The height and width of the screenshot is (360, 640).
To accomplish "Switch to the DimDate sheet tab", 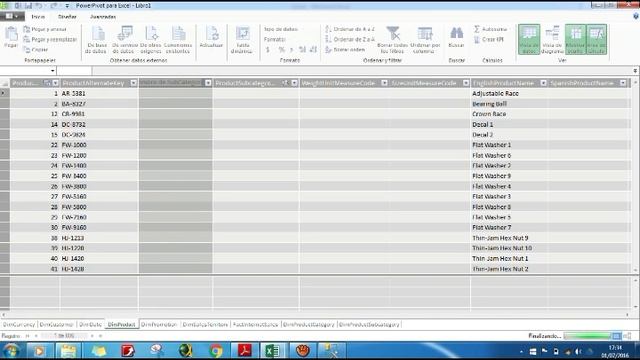I will pyautogui.click(x=90, y=324).
